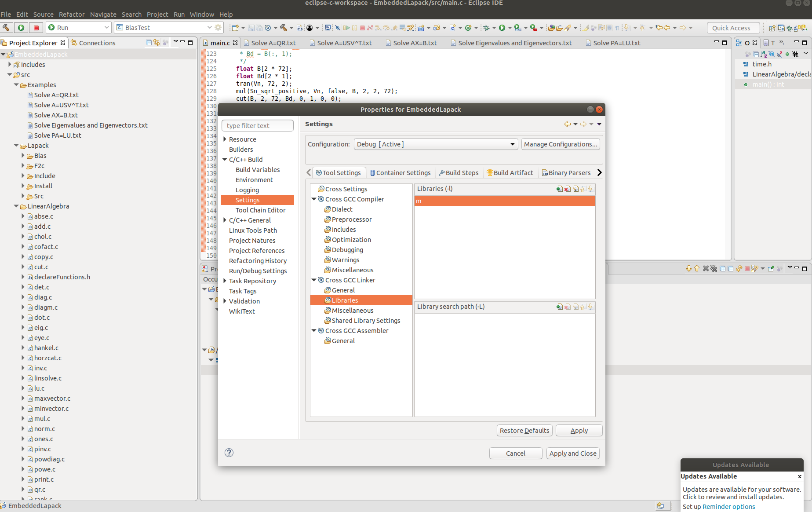Switch to Container Settings tab
Screen dimensions: 812x512
pyautogui.click(x=401, y=173)
